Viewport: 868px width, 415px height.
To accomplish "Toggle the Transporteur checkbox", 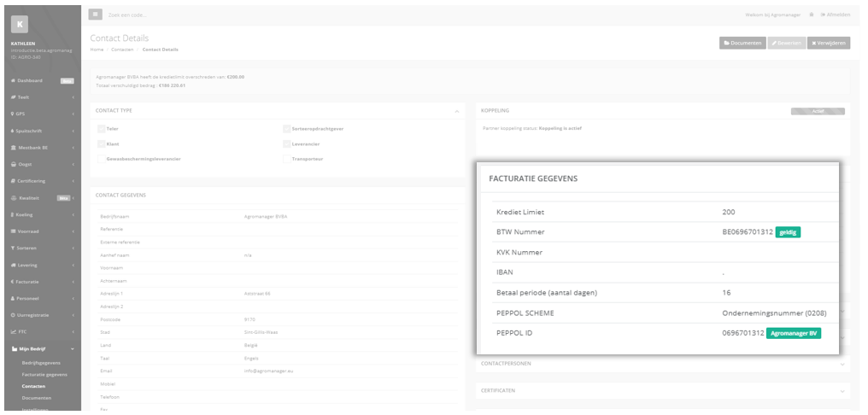I will tap(287, 159).
